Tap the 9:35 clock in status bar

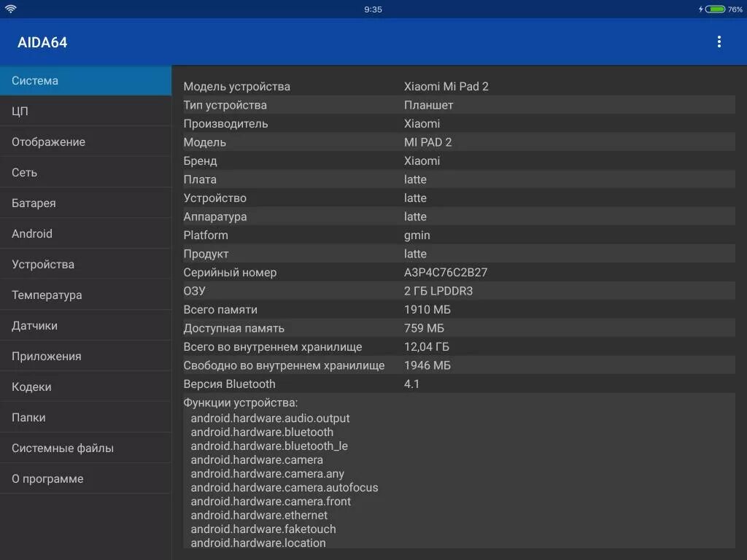(x=373, y=9)
